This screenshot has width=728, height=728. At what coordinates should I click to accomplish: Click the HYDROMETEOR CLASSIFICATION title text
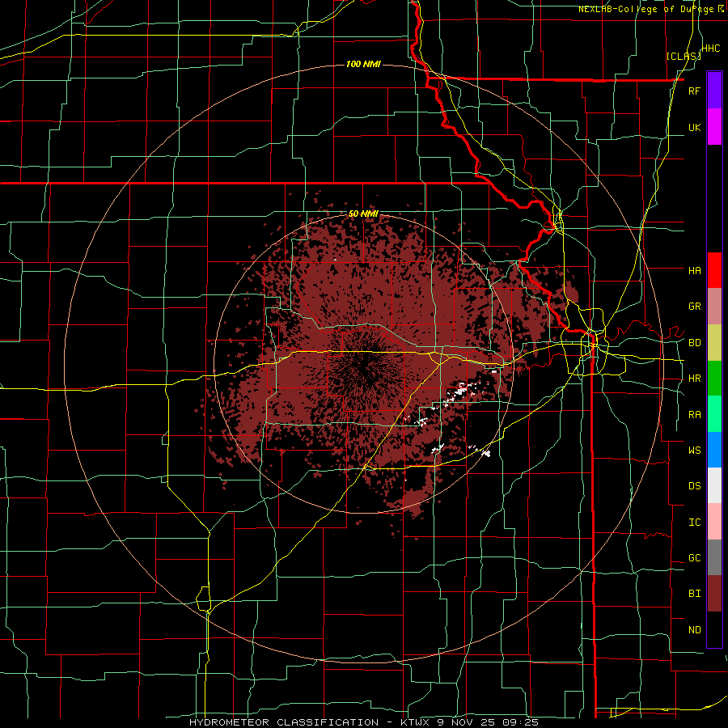point(284,722)
